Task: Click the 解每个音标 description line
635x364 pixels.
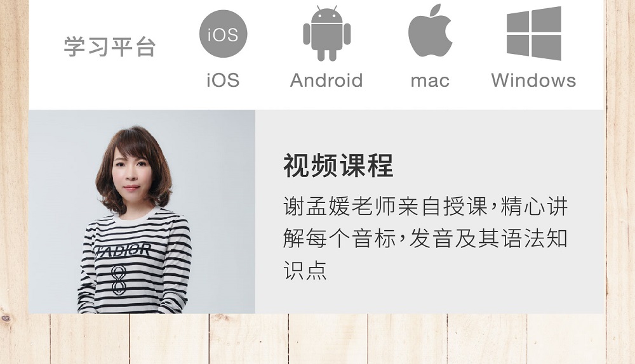Action: 425,238
